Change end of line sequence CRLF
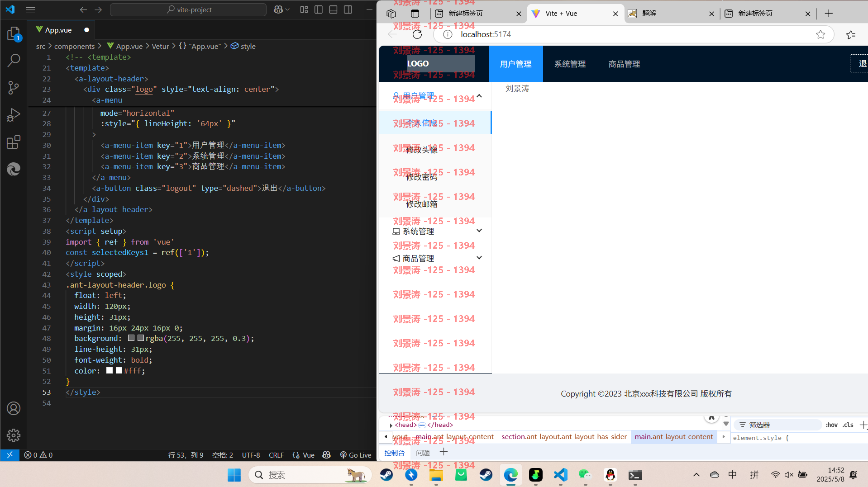 (x=276, y=455)
